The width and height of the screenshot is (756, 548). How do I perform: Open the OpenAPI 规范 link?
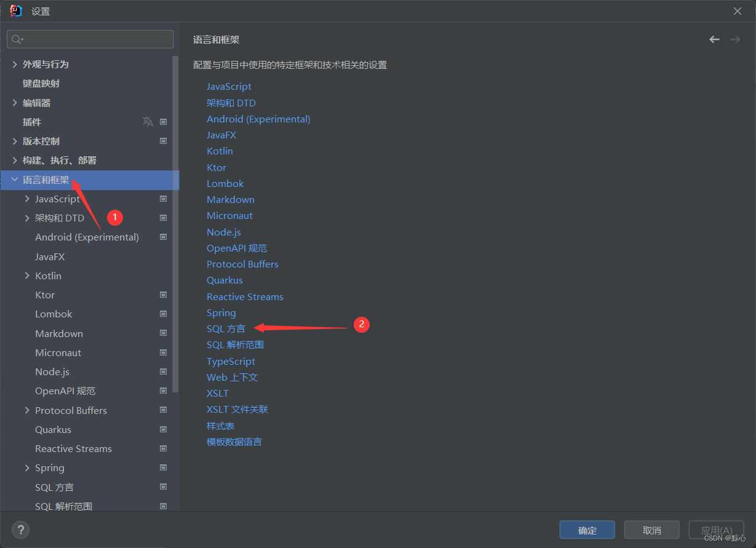[x=237, y=248]
